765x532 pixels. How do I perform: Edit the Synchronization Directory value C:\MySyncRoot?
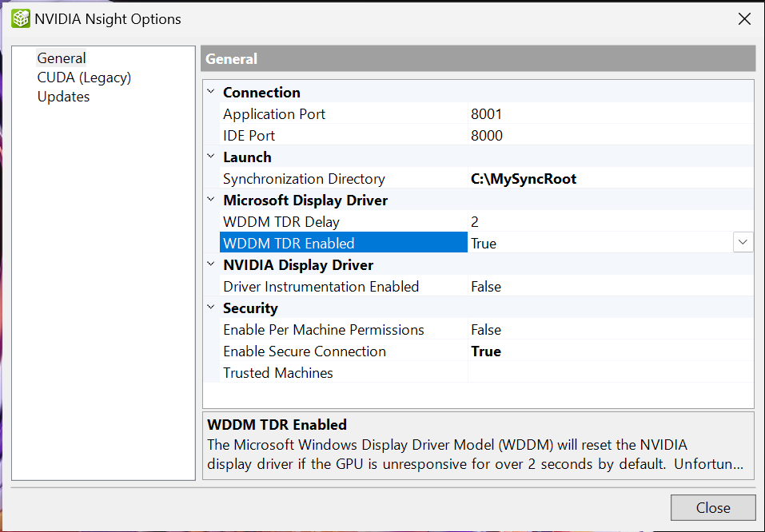click(x=611, y=178)
